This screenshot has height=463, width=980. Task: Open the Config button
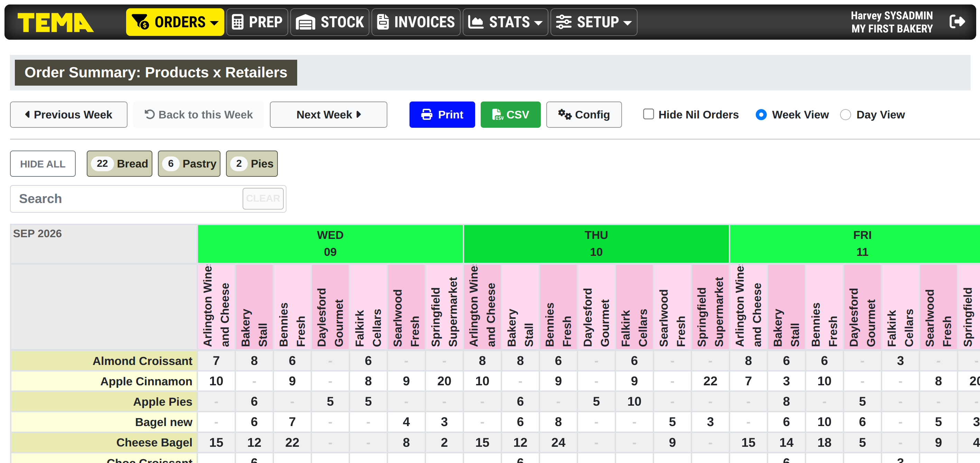pyautogui.click(x=584, y=114)
